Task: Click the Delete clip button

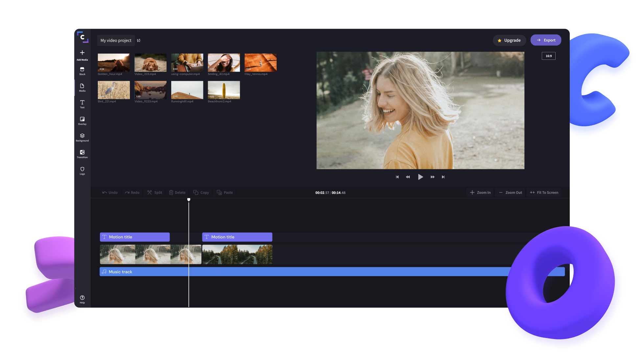Action: pos(177,192)
